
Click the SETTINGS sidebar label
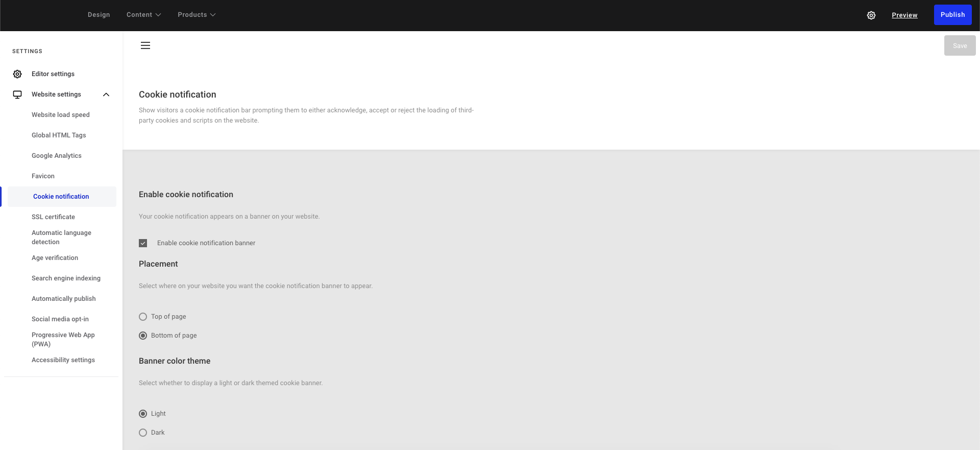coord(27,51)
